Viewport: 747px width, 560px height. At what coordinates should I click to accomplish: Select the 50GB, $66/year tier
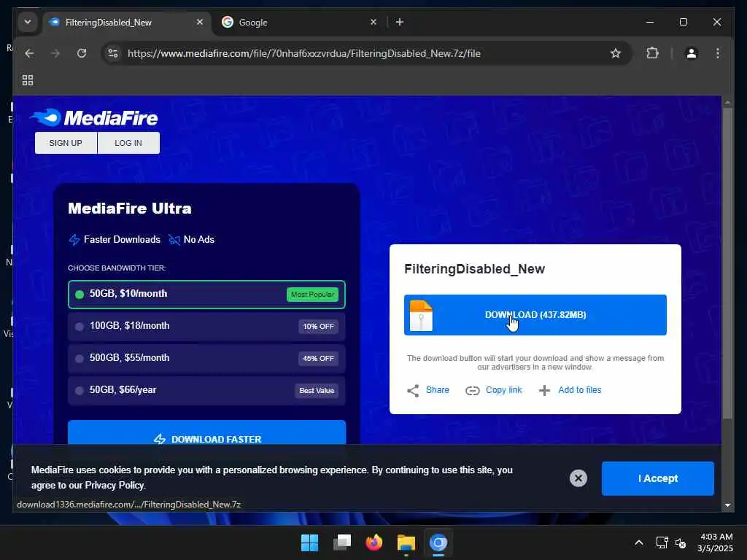206,391
